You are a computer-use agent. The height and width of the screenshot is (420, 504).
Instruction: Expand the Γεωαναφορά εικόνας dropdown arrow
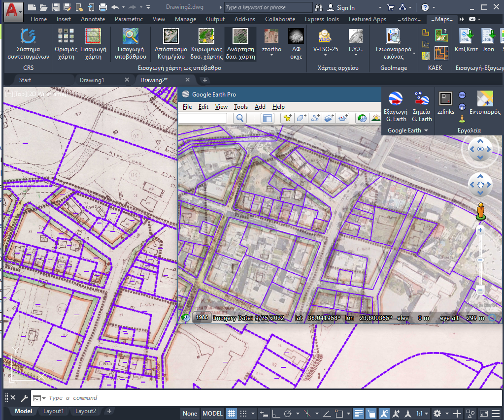pos(414,53)
